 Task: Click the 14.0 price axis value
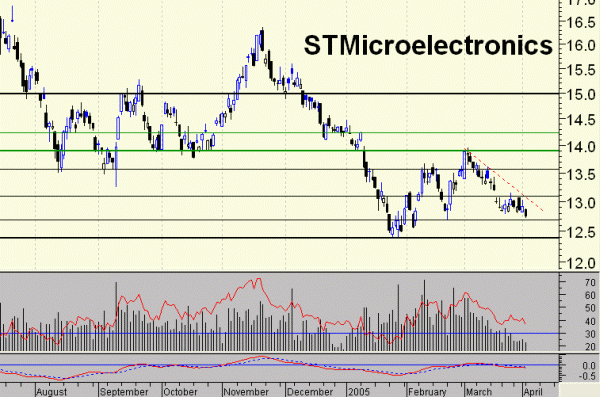tap(580, 147)
